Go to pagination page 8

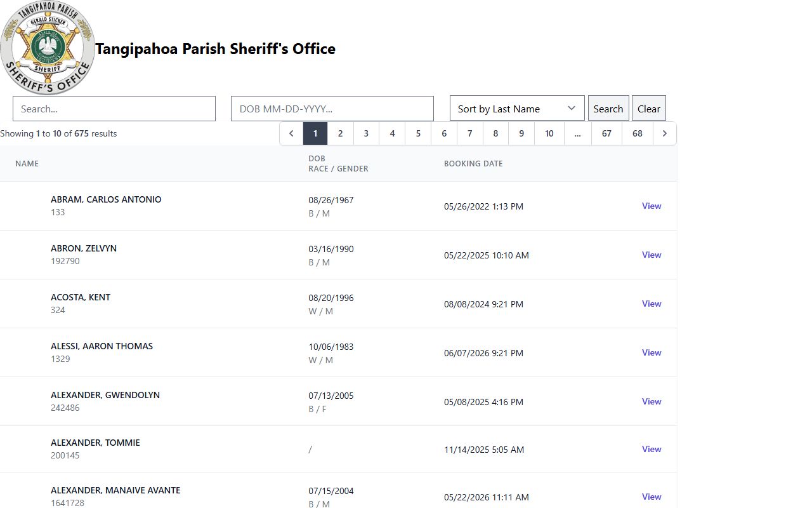[x=496, y=133]
